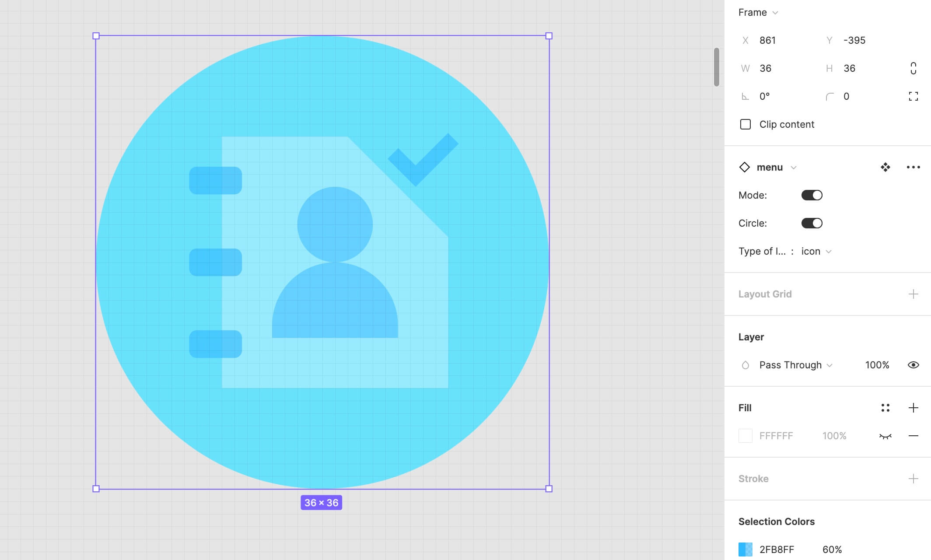Add a stroke with the plus icon
The width and height of the screenshot is (931, 560).
coord(913,478)
